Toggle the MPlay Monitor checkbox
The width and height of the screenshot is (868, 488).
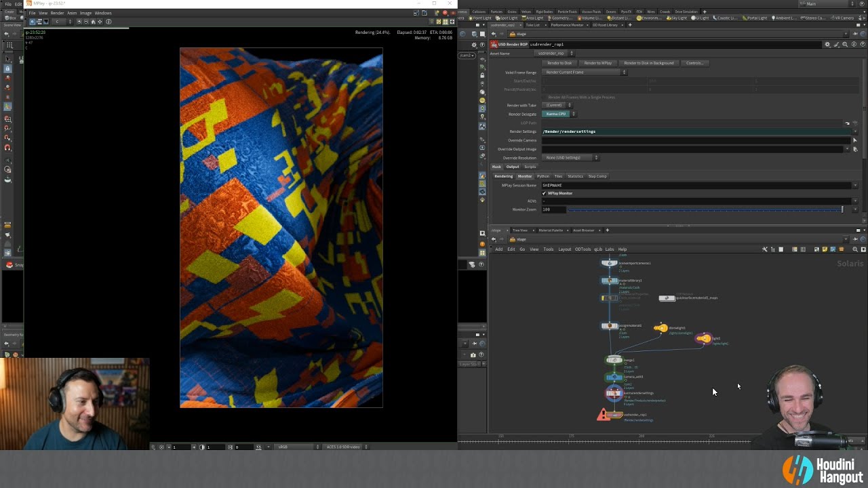[544, 193]
